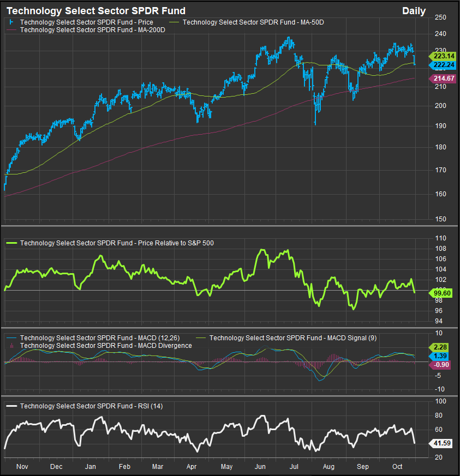Click the magenta 214.67 MA-200D value tag

[x=443, y=79]
